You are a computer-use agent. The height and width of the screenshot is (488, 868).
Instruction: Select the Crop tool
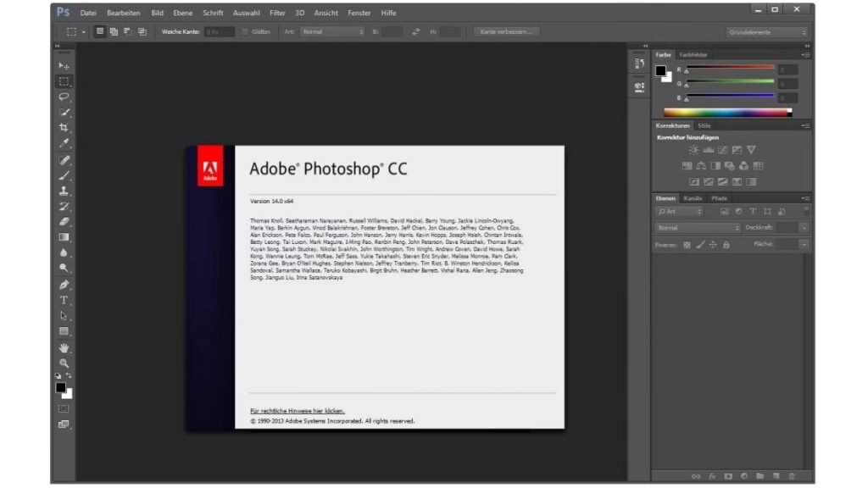[x=64, y=128]
